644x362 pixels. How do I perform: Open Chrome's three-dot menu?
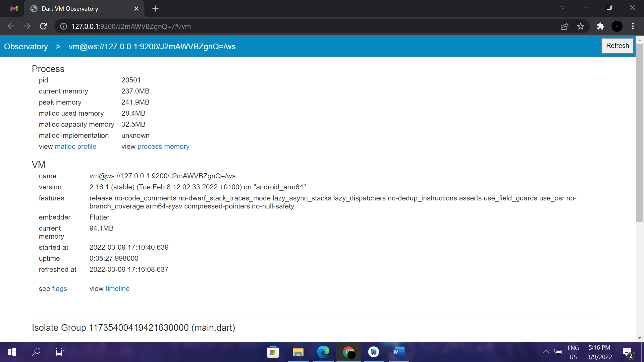coord(633,26)
